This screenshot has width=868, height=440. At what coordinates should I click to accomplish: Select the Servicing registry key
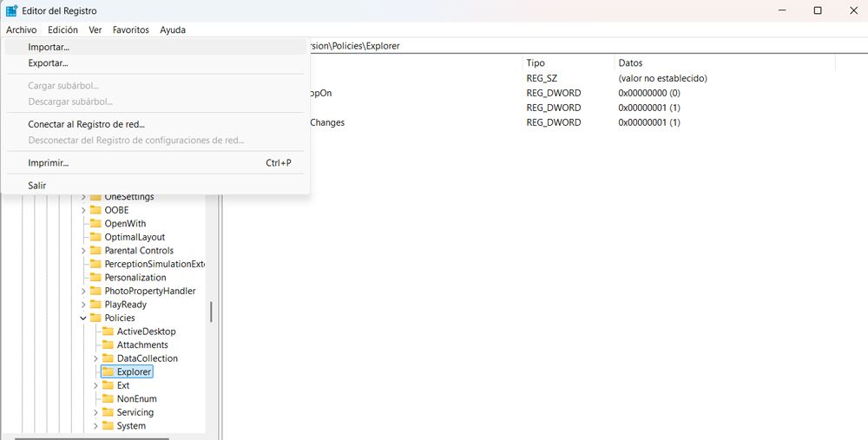tap(135, 412)
